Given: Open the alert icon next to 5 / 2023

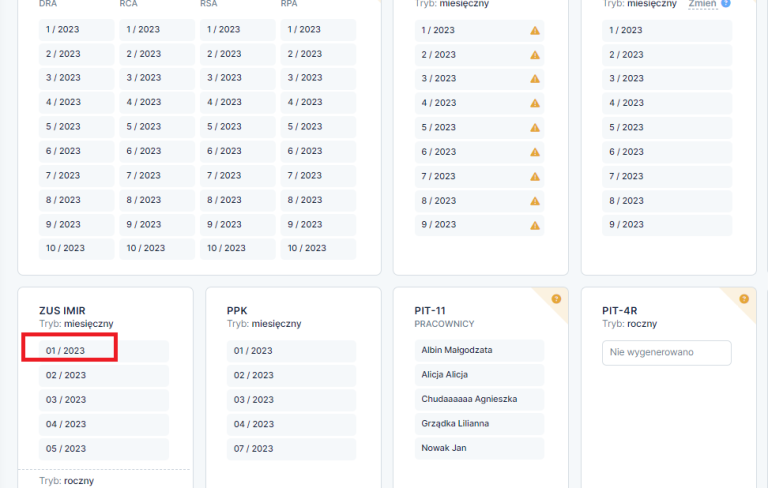Looking at the screenshot, I should [534, 128].
